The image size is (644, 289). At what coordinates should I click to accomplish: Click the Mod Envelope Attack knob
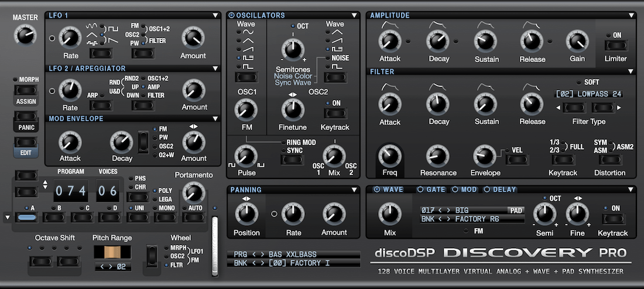click(x=70, y=142)
